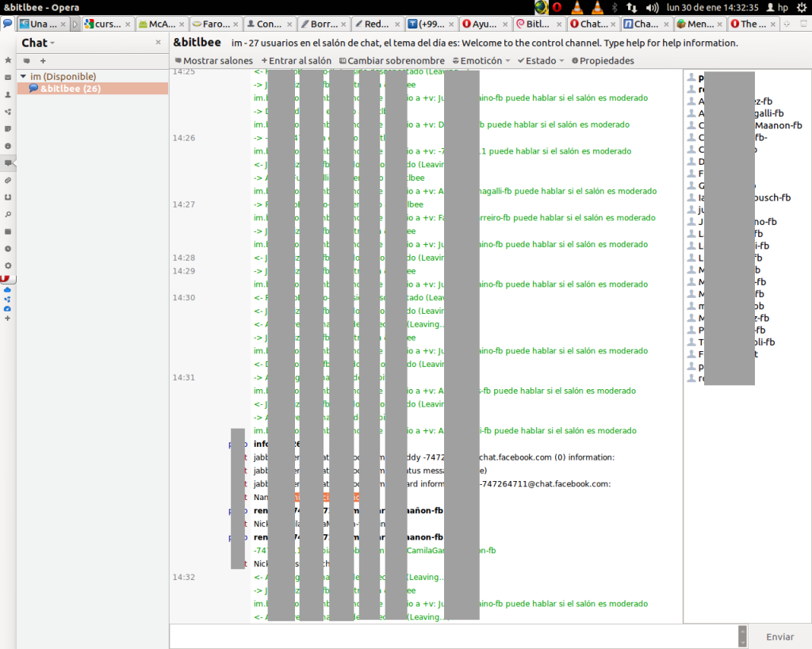Open the Links chain panel

8,180
